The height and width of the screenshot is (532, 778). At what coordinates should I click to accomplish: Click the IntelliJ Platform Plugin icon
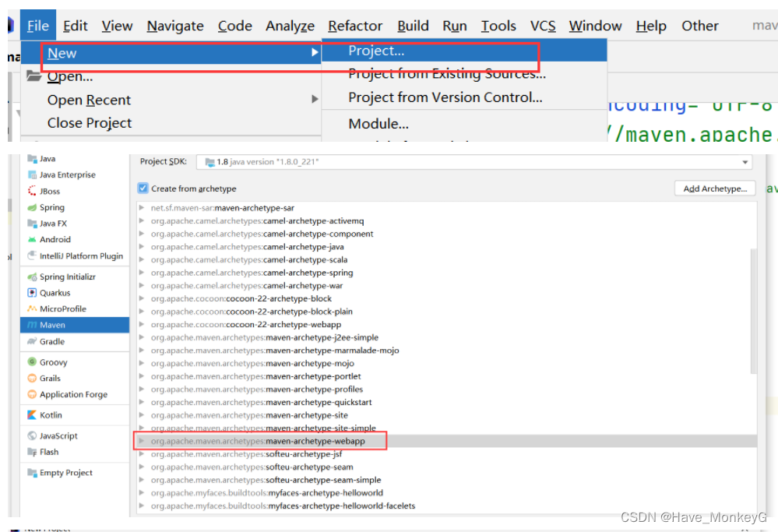tap(32, 255)
